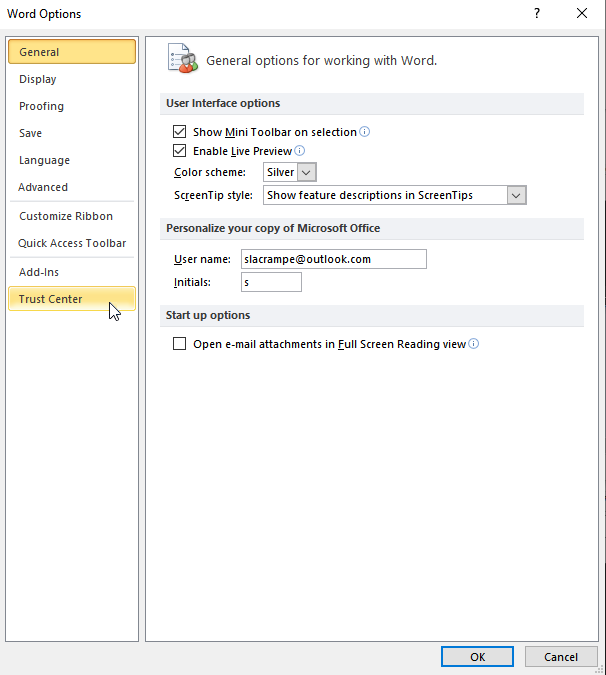Screen dimensions: 606x675
Task: Click the General options document icon
Action: 183,59
